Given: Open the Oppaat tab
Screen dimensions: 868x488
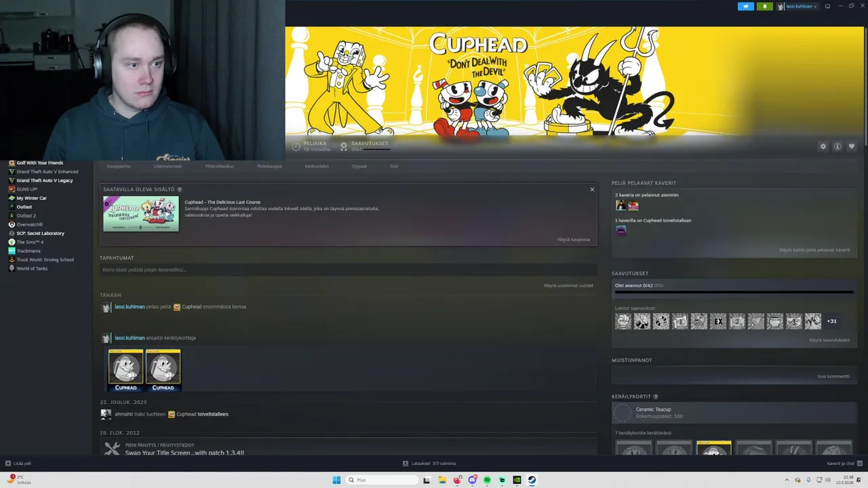Looking at the screenshot, I should 359,166.
